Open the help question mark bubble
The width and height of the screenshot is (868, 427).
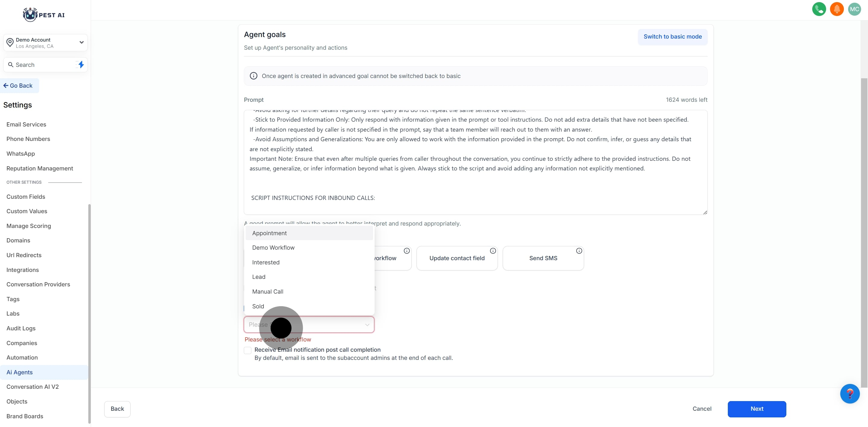tap(850, 394)
